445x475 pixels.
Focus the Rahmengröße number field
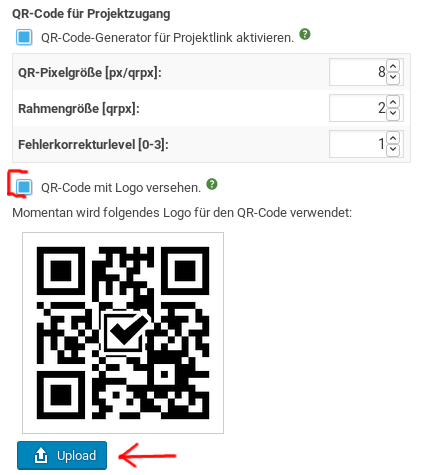click(366, 108)
